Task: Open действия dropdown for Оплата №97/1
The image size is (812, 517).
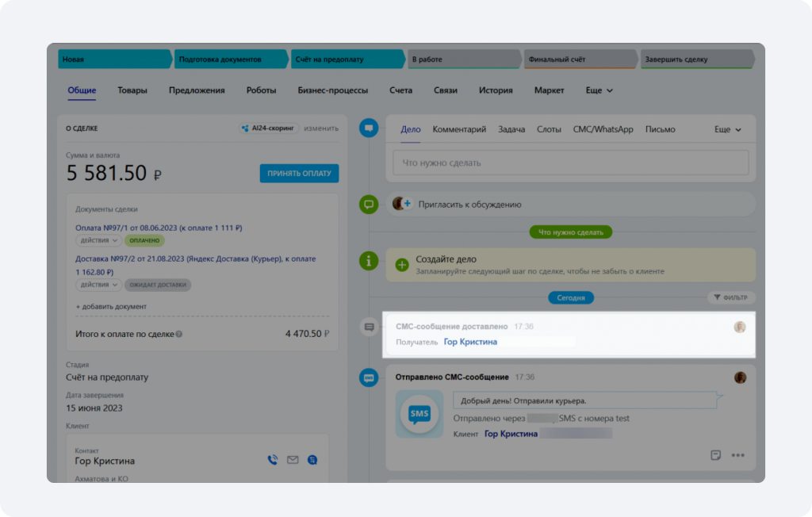Action: [x=99, y=240]
